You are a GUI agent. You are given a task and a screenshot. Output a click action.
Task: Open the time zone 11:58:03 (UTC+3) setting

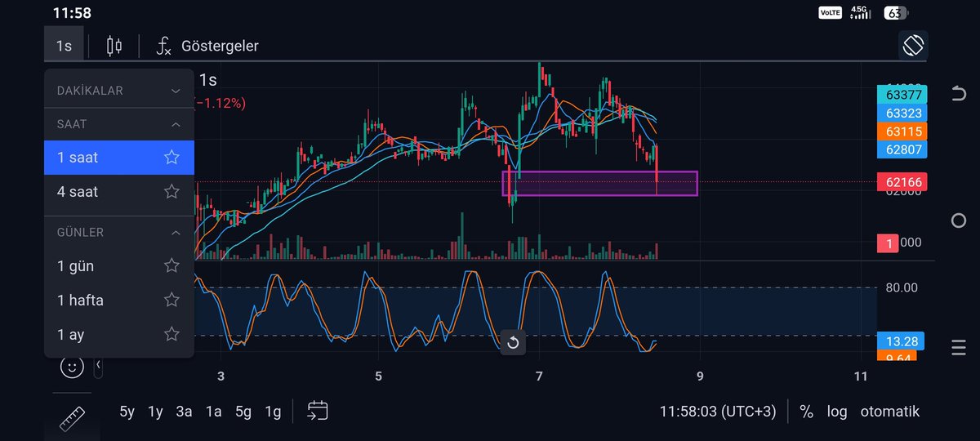(718, 412)
